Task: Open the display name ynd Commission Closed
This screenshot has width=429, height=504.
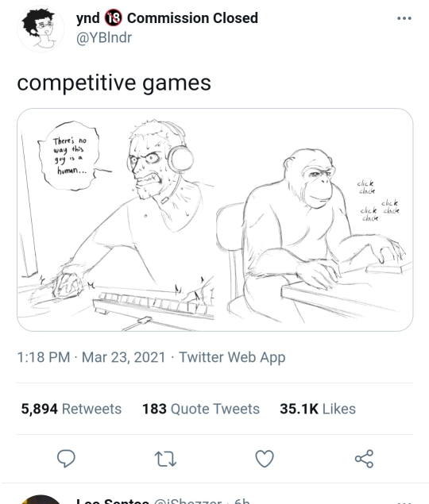Action: (167, 18)
